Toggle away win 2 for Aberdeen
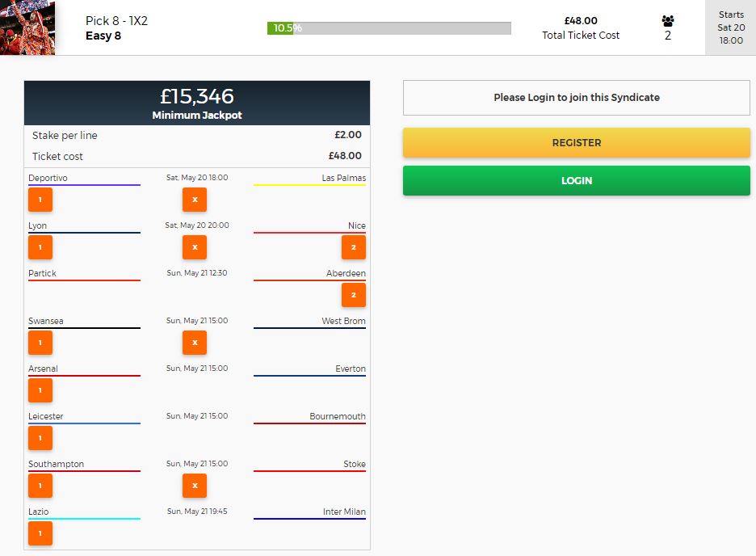Viewport: 756px width, 556px height. pos(353,295)
